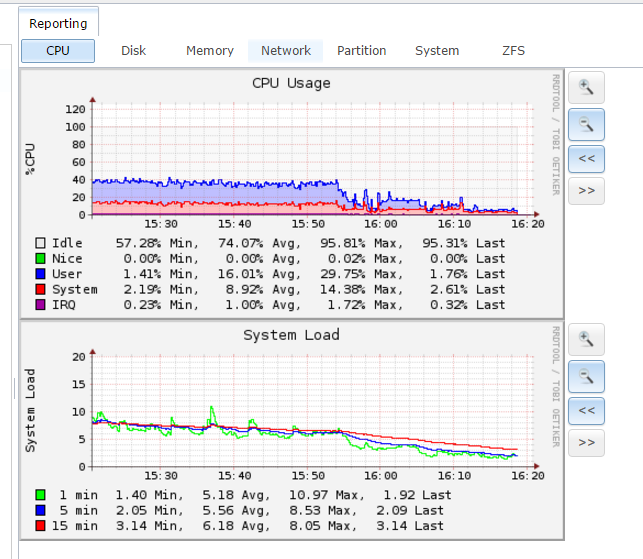Click the System Load graph title

tap(291, 335)
